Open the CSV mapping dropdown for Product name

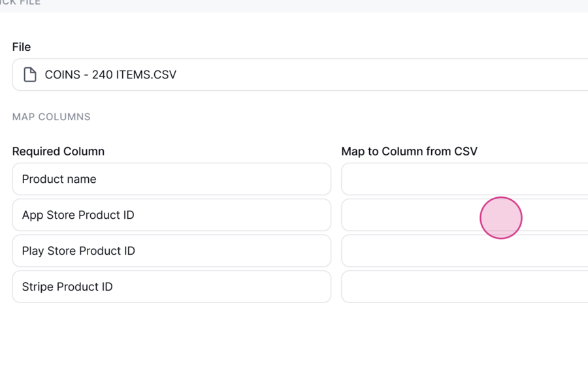coord(465,179)
